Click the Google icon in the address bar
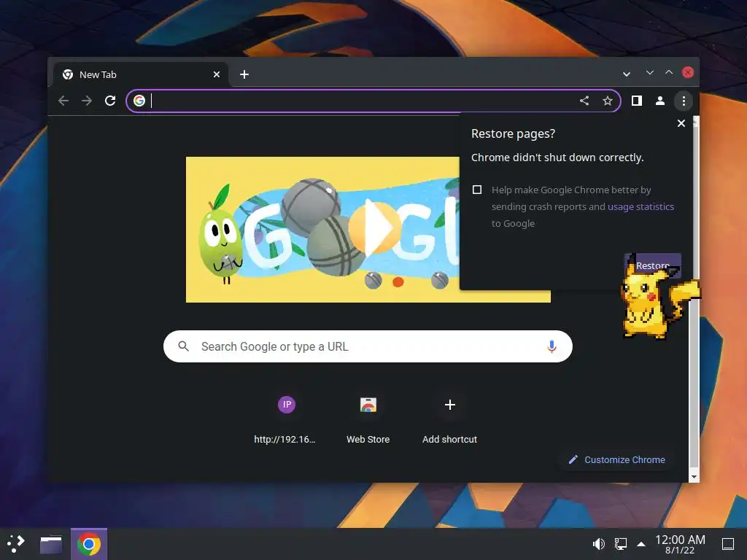Screen dimensions: 747x560 (139, 101)
